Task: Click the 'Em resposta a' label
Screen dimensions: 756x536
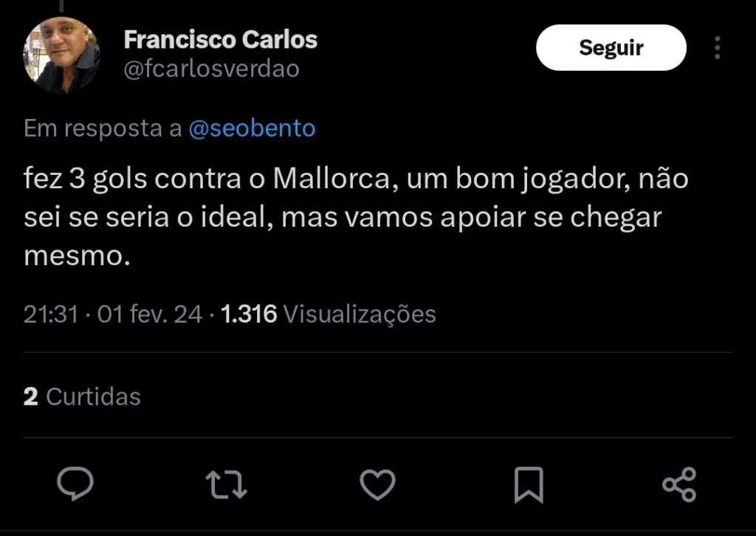Action: pos(103,128)
